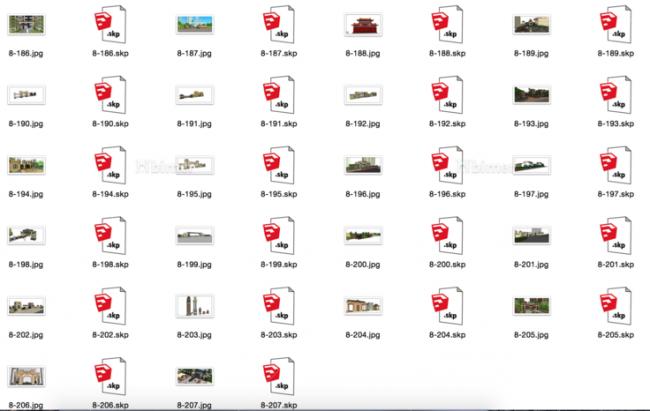Image resolution: width=650 pixels, height=411 pixels.
Task: Select the 8-193.jpg image thumbnail
Action: (527, 95)
